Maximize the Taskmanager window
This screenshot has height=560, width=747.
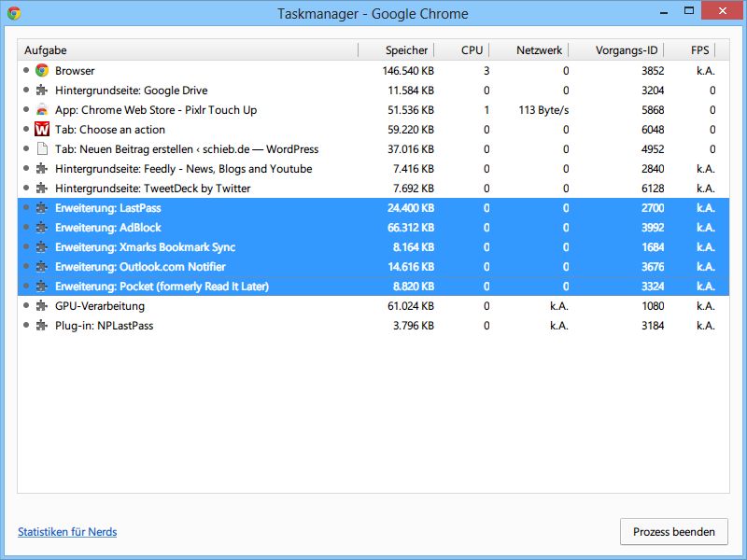click(x=689, y=10)
